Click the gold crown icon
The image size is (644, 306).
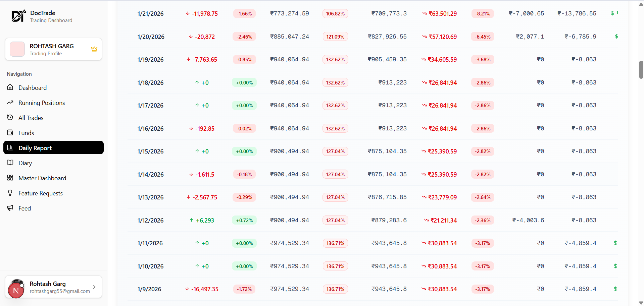click(94, 49)
